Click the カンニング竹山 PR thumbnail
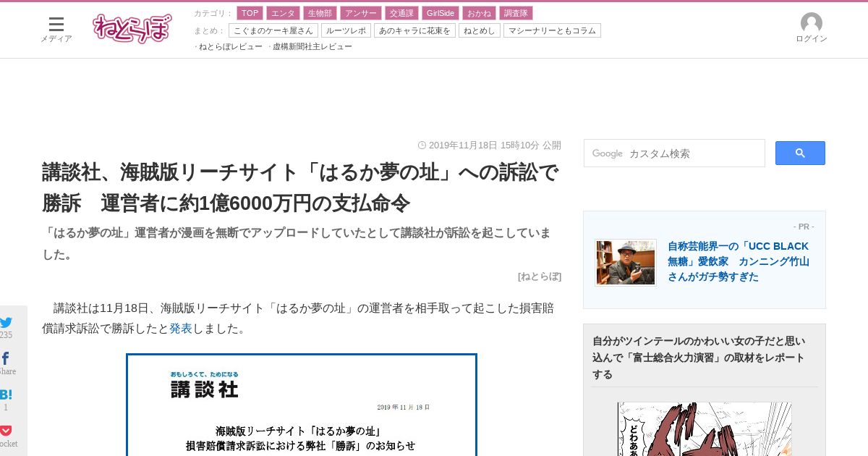868x456 pixels. [x=626, y=263]
